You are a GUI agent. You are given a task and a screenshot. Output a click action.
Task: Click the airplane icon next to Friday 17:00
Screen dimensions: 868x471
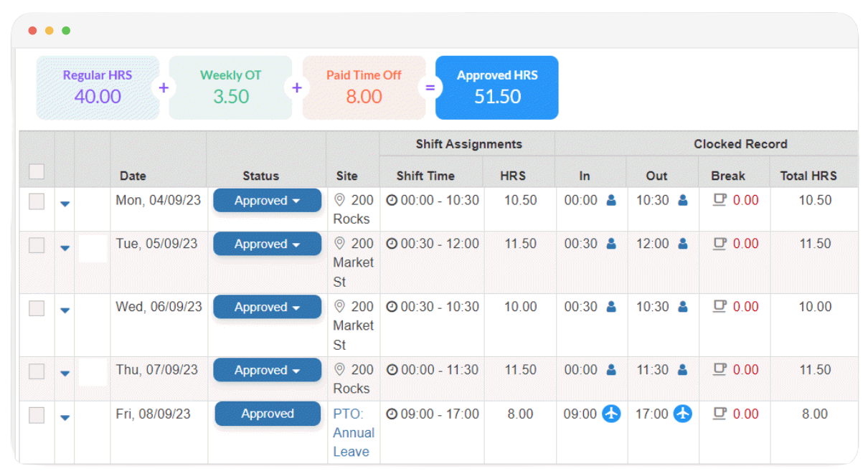point(683,414)
